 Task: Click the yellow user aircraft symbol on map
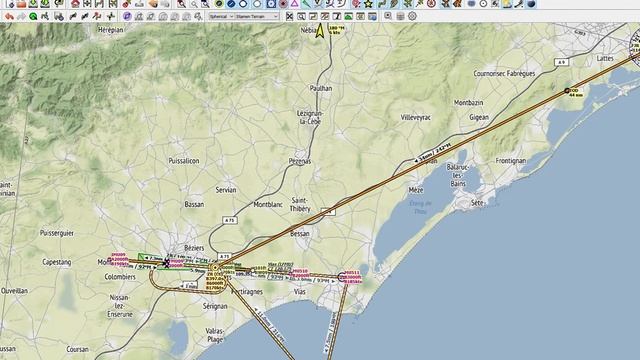coord(320,31)
